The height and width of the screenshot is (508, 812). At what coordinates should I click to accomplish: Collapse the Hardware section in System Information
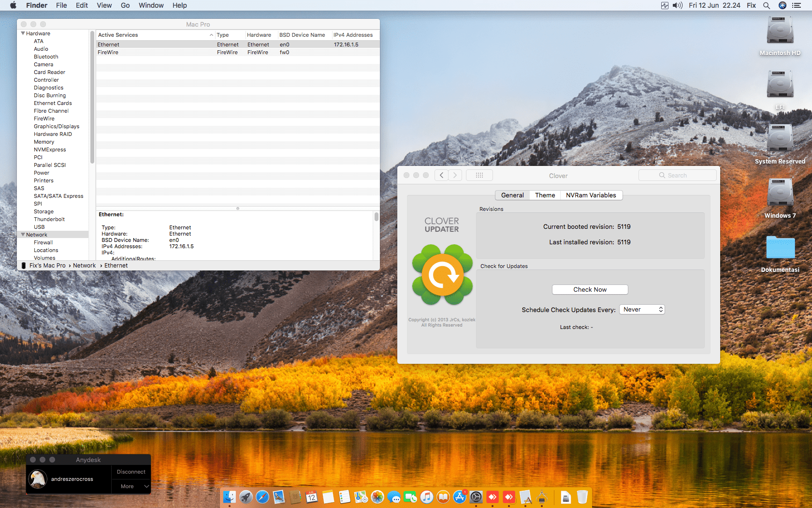(23, 33)
